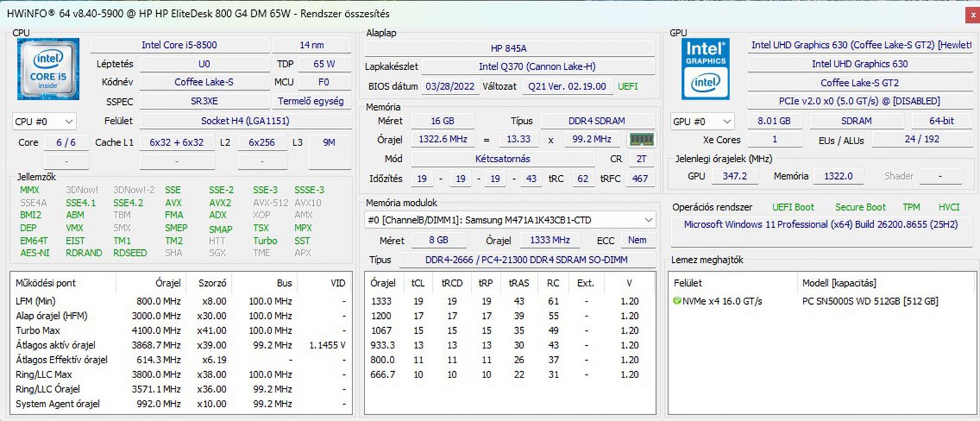The height and width of the screenshot is (421, 980).
Task: Click the SSE4.2 feature flag
Action: (128, 203)
